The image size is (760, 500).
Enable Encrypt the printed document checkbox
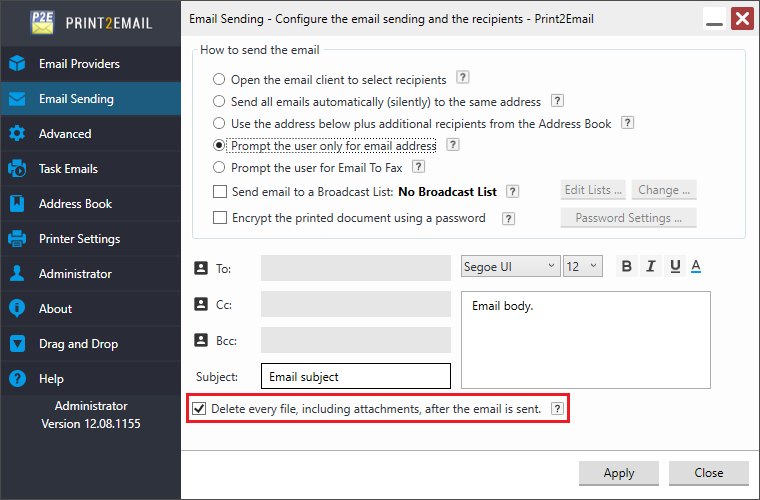220,218
